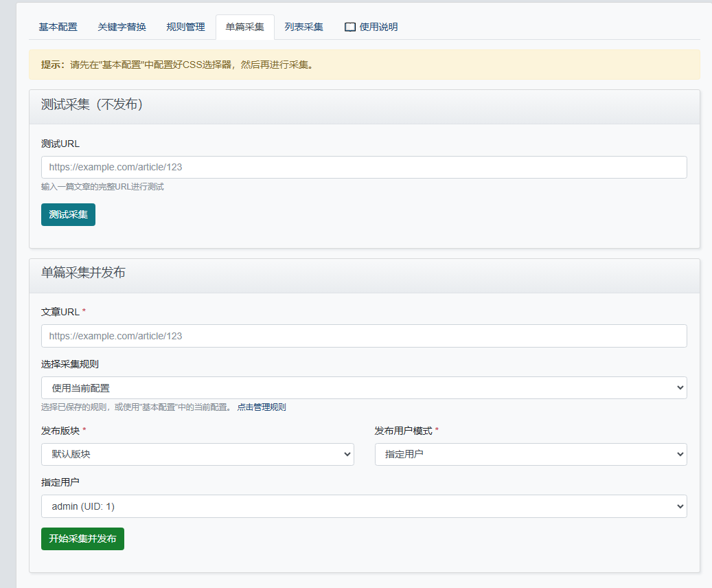The height and width of the screenshot is (588, 712).
Task: Click the 测试URL field label
Action: tap(60, 144)
